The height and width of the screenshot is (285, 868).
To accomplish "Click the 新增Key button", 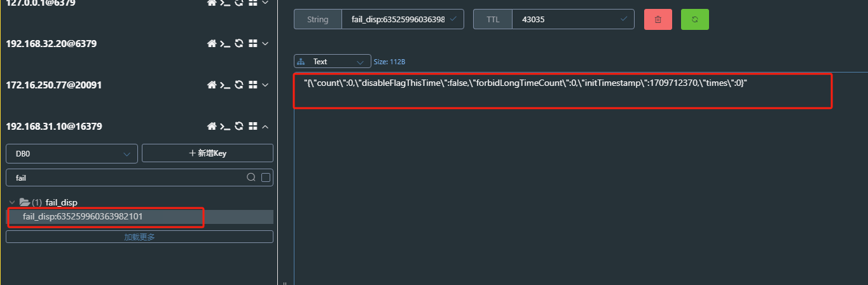I will point(207,153).
